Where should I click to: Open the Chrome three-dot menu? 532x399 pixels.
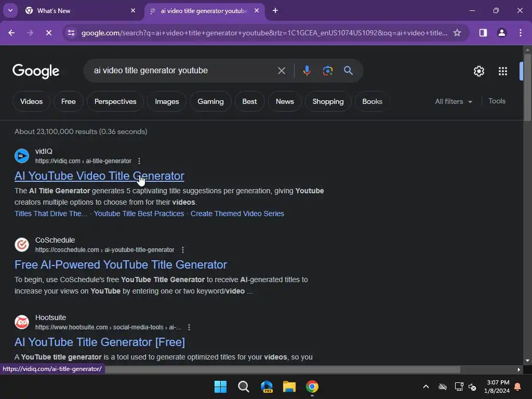click(520, 33)
